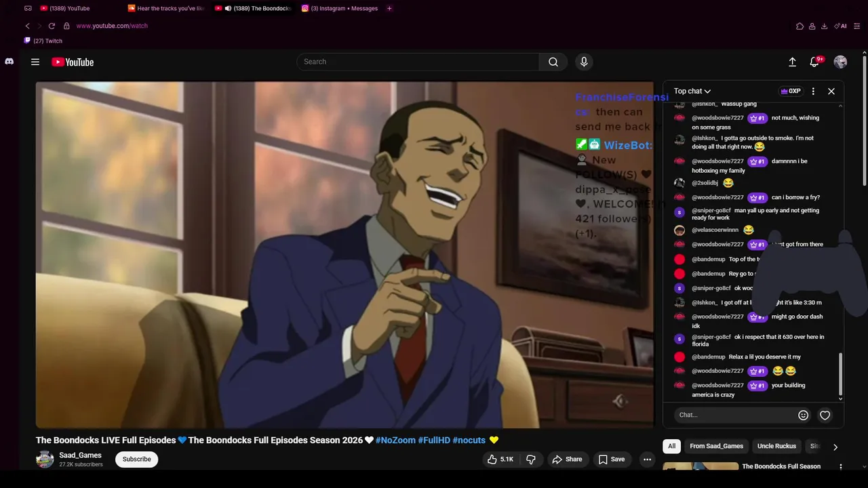Open chat more options (three dots)

(813, 91)
